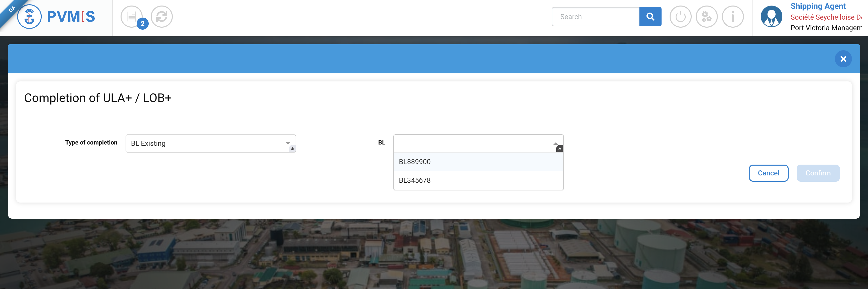The height and width of the screenshot is (289, 868).
Task: Click the Confirm button
Action: point(818,173)
